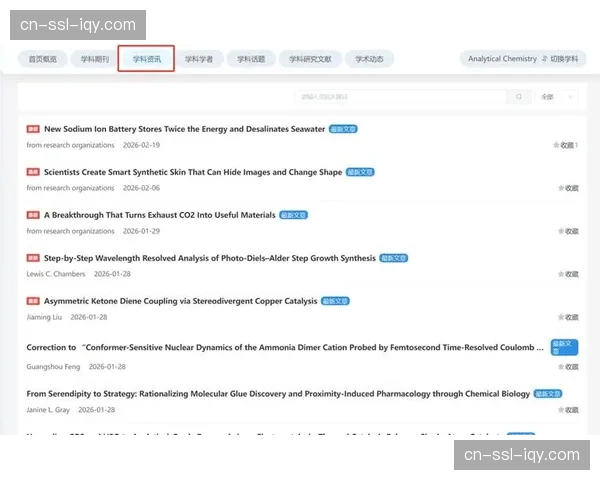
Task: Favorite the Asymmetric Ketone Diene Coupling article
Action: (x=567, y=317)
